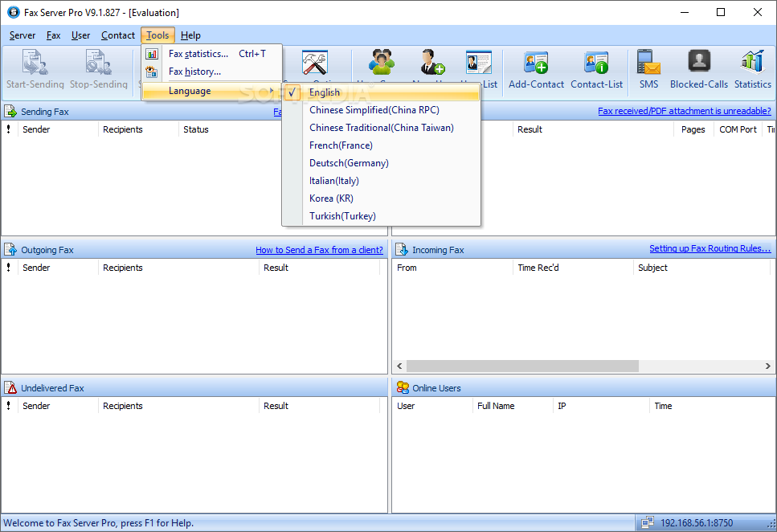The height and width of the screenshot is (532, 777).
Task: Choose Fax history... menu entry
Action: pos(211,72)
